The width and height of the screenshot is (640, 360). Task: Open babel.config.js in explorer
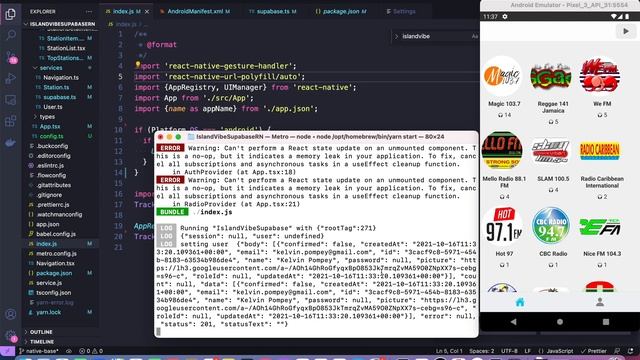point(56,234)
